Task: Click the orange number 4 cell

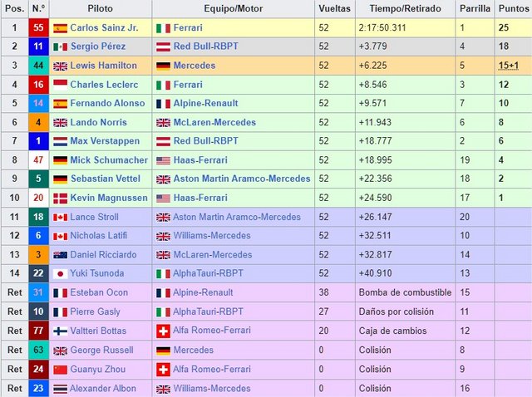Action: click(39, 122)
